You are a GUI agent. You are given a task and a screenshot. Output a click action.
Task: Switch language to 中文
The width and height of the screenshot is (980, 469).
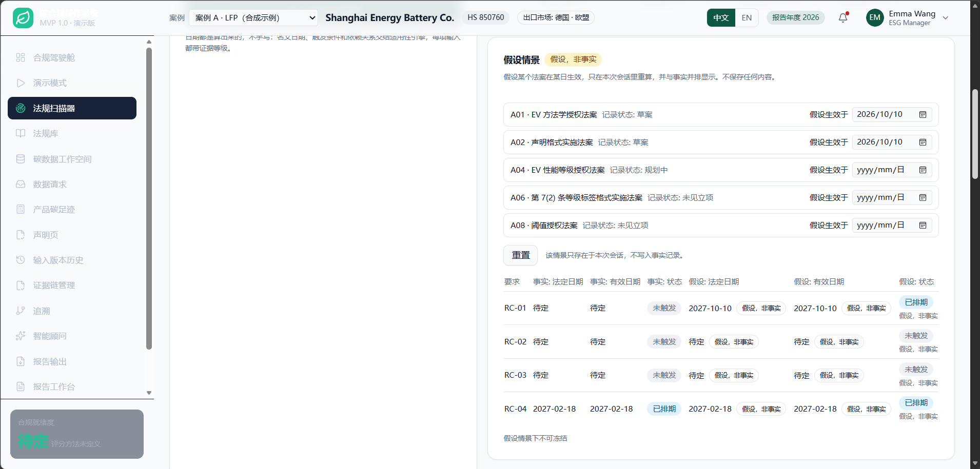click(721, 17)
